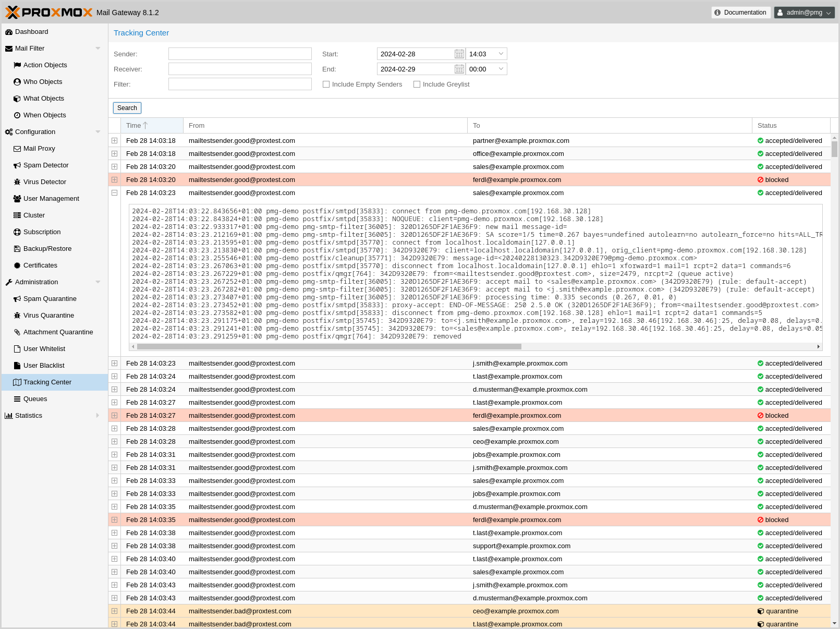The image size is (840, 629).
Task: Click into the Sender input field
Action: tap(240, 54)
